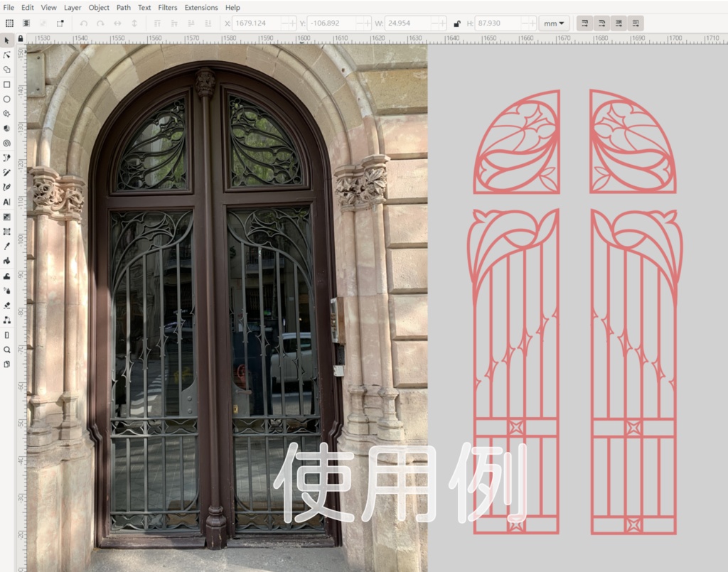Image resolution: width=728 pixels, height=572 pixels.
Task: Rotate selection 90° counter-clockwise
Action: pyautogui.click(x=84, y=23)
